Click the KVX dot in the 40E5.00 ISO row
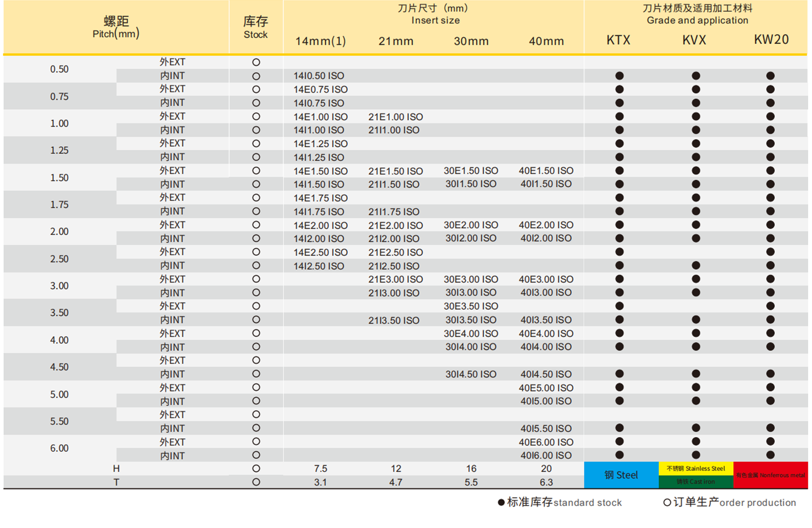This screenshot has height=528, width=812. (696, 388)
